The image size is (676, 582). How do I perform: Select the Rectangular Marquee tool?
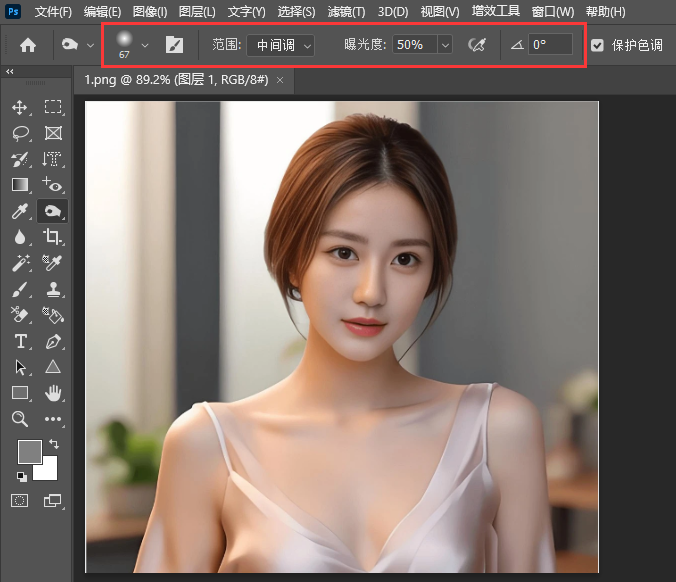tap(53, 107)
